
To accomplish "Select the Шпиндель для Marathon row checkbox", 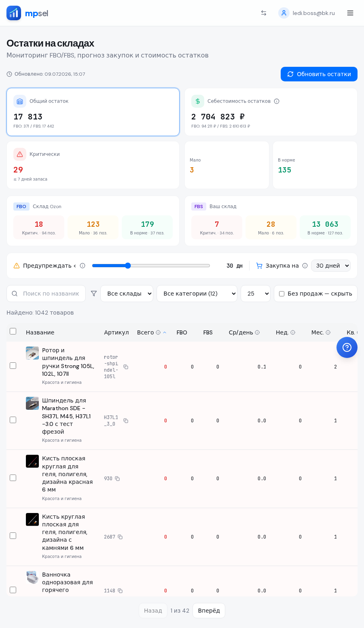I will [x=13, y=420].
